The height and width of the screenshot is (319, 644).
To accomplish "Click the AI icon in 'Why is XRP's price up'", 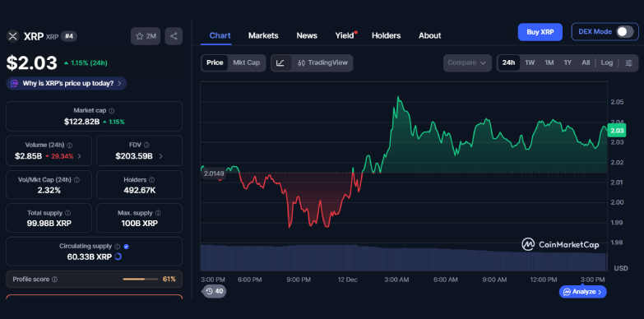I will point(14,83).
